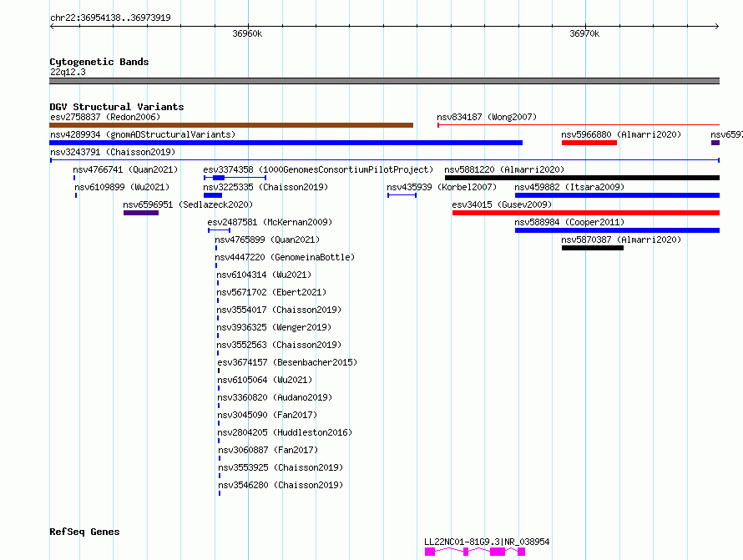Screen dimensions: 743x560
Task: Open the nsv3553925 (Chaisson2019) label
Action: coord(281,467)
